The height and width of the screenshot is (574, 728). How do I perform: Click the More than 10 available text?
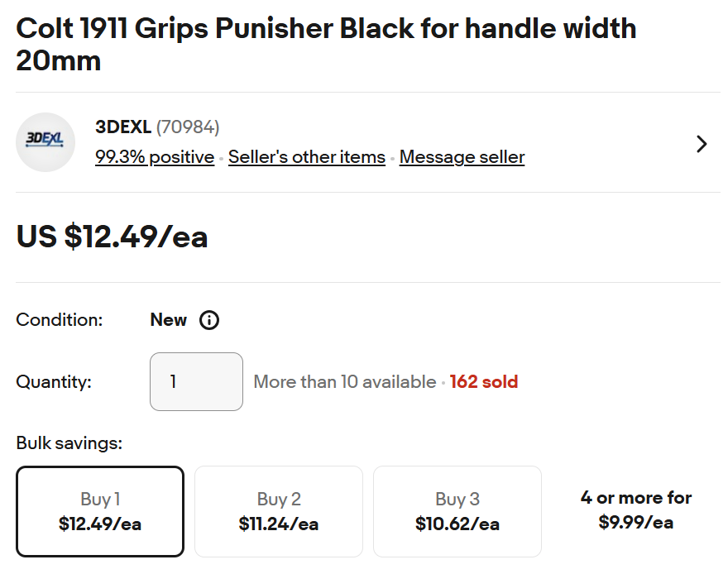[x=344, y=382]
